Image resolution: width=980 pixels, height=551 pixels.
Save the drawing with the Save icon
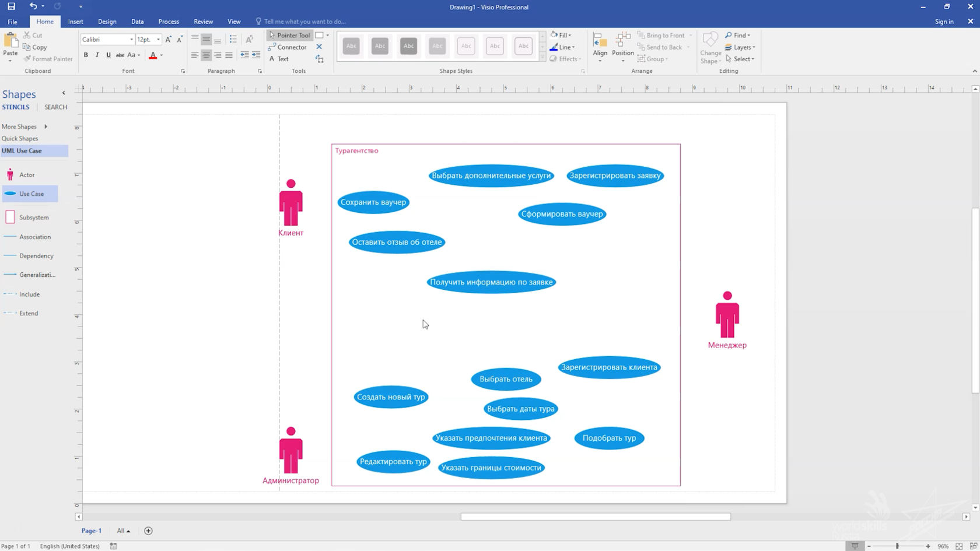(x=11, y=6)
